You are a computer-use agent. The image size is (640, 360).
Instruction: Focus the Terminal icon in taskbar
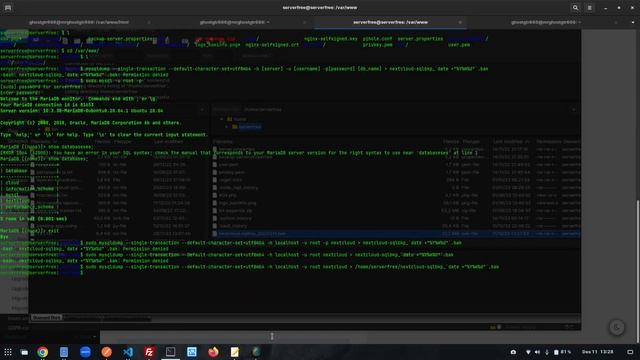pyautogui.click(x=171, y=352)
